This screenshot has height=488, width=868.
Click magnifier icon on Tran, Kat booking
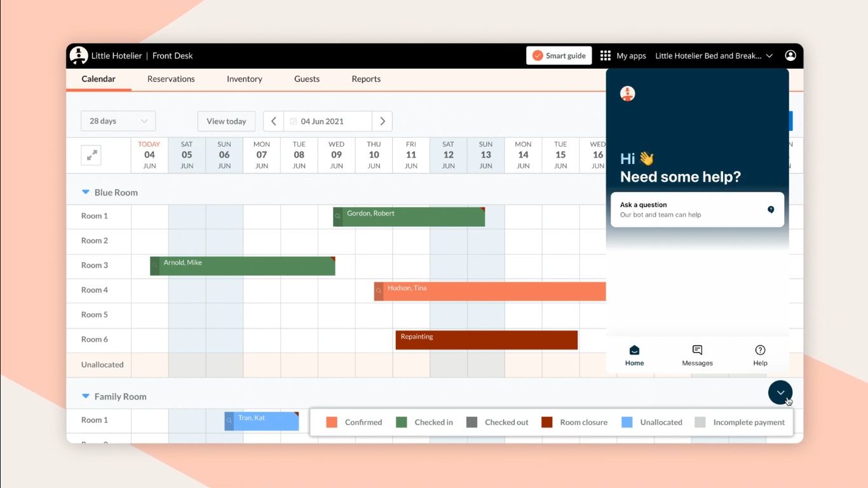tap(229, 421)
